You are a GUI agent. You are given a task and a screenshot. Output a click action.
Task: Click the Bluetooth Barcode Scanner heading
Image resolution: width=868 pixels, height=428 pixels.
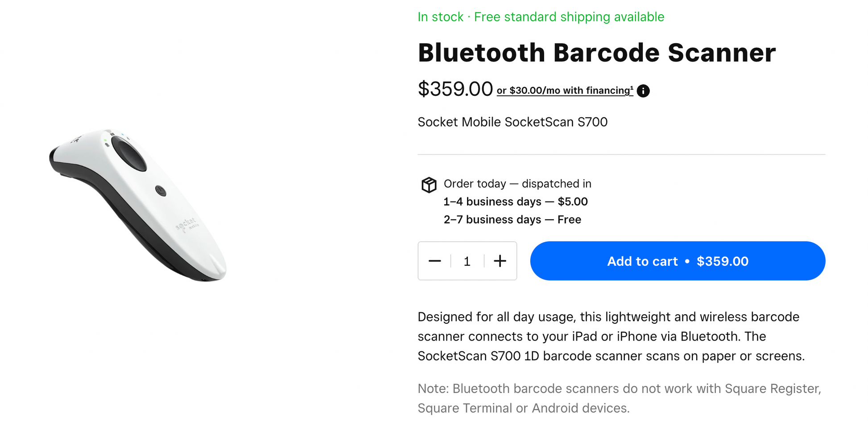pyautogui.click(x=596, y=53)
